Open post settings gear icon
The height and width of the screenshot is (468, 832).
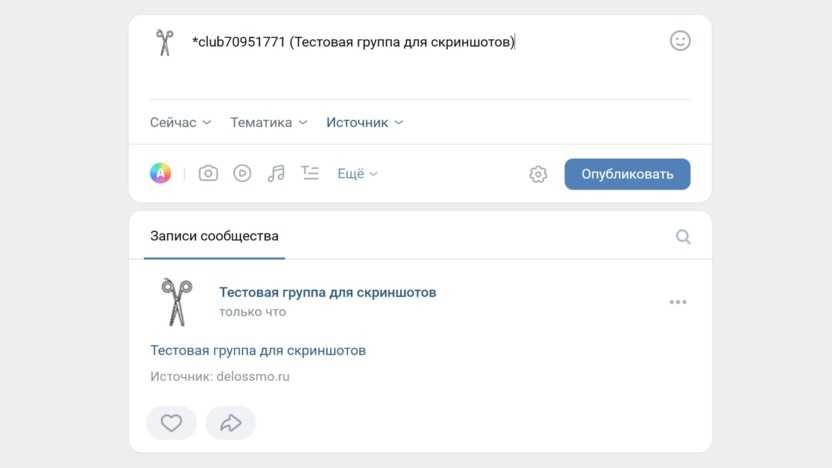538,174
